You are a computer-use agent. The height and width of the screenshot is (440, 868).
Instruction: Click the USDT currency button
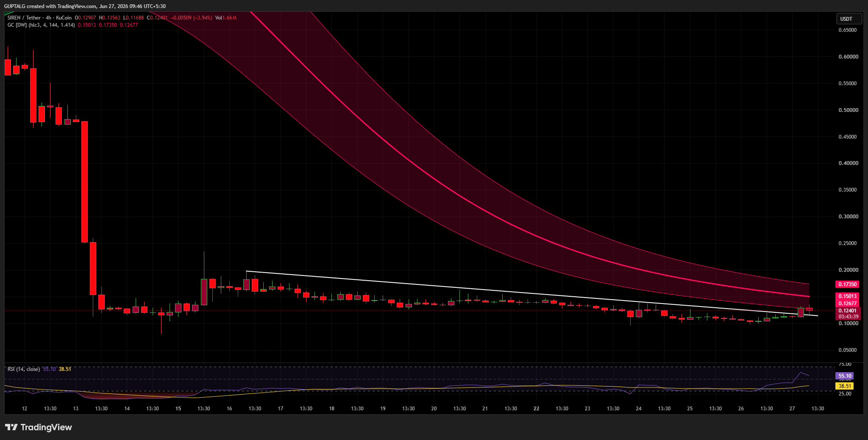(x=849, y=19)
